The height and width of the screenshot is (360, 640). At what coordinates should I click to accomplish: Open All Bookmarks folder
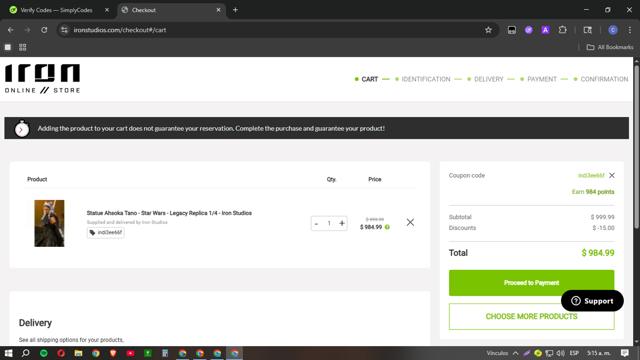click(x=610, y=47)
